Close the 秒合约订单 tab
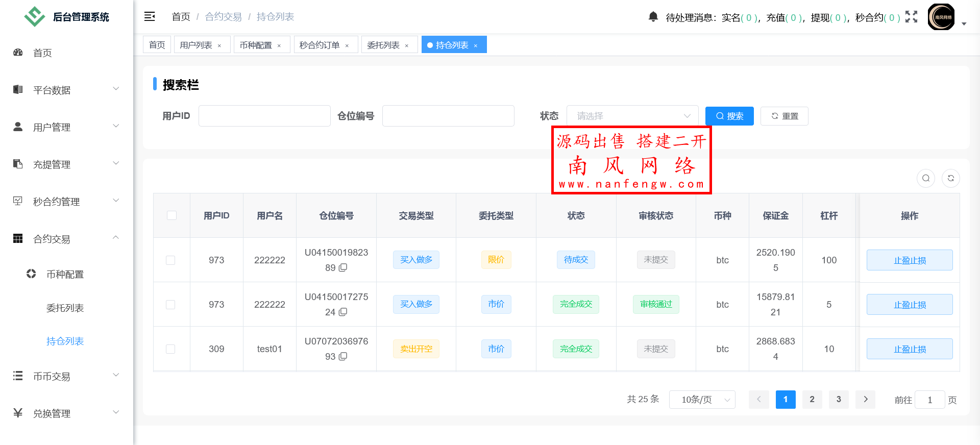The image size is (980, 445). (347, 45)
